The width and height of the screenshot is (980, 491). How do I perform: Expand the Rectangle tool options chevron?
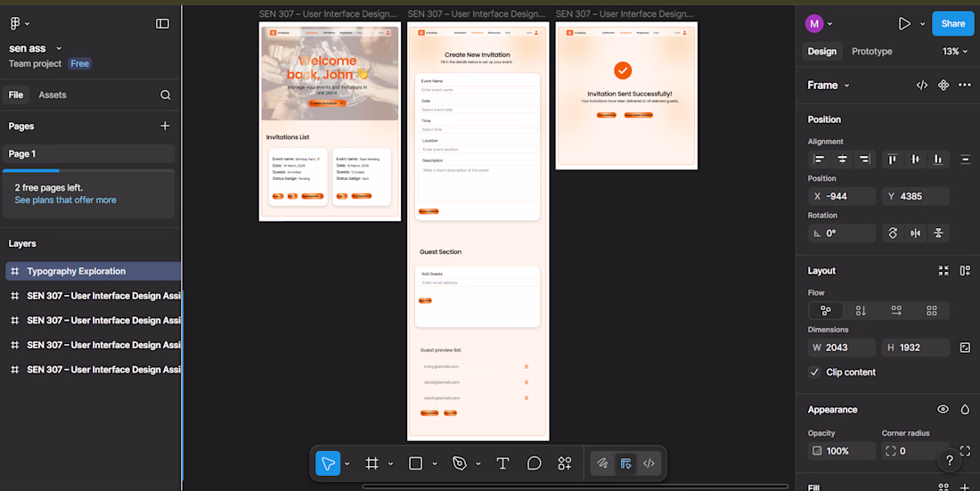point(435,463)
